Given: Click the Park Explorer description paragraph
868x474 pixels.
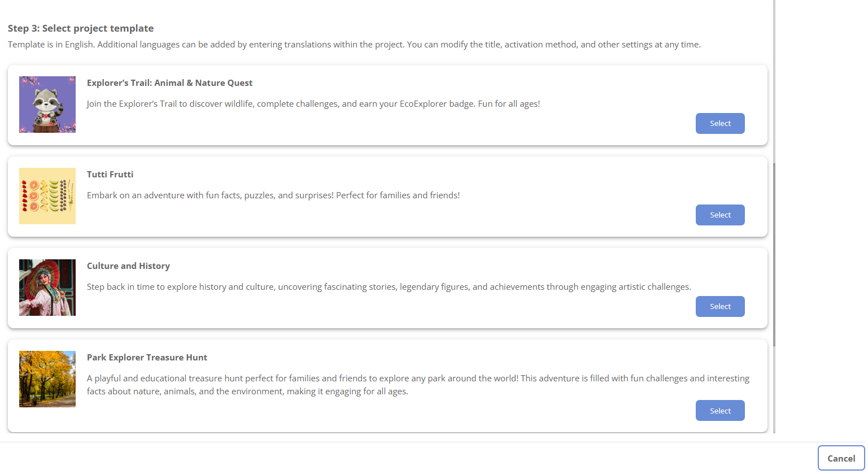Looking at the screenshot, I should [418, 385].
